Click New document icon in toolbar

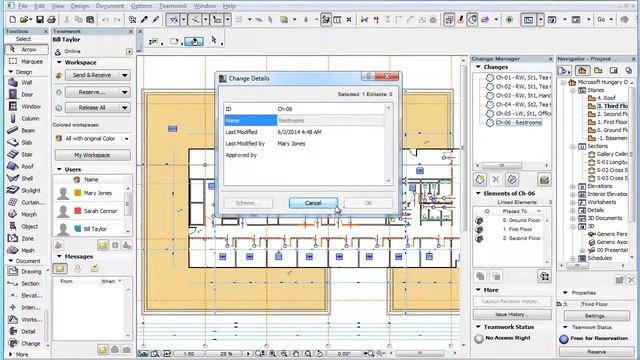click(13, 20)
